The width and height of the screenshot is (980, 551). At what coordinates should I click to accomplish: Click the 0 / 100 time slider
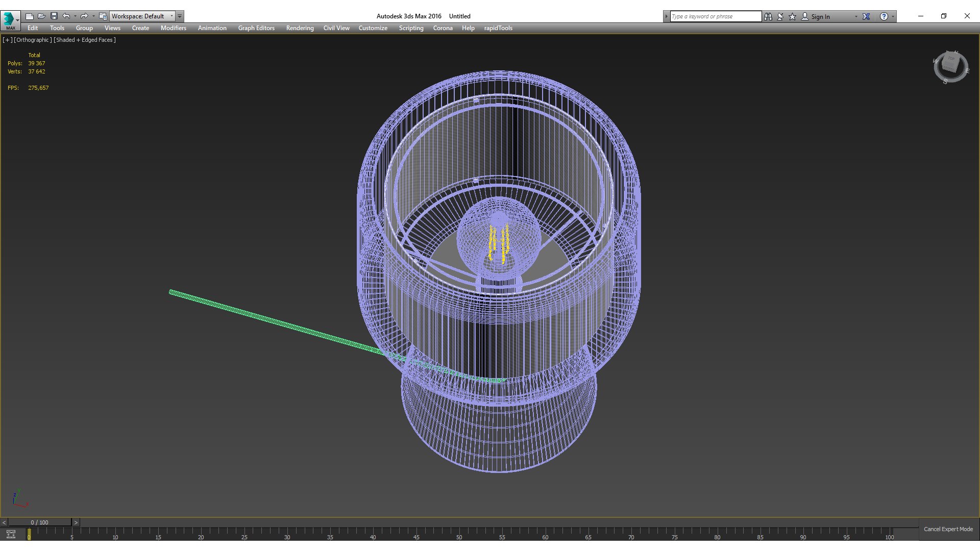[39, 522]
